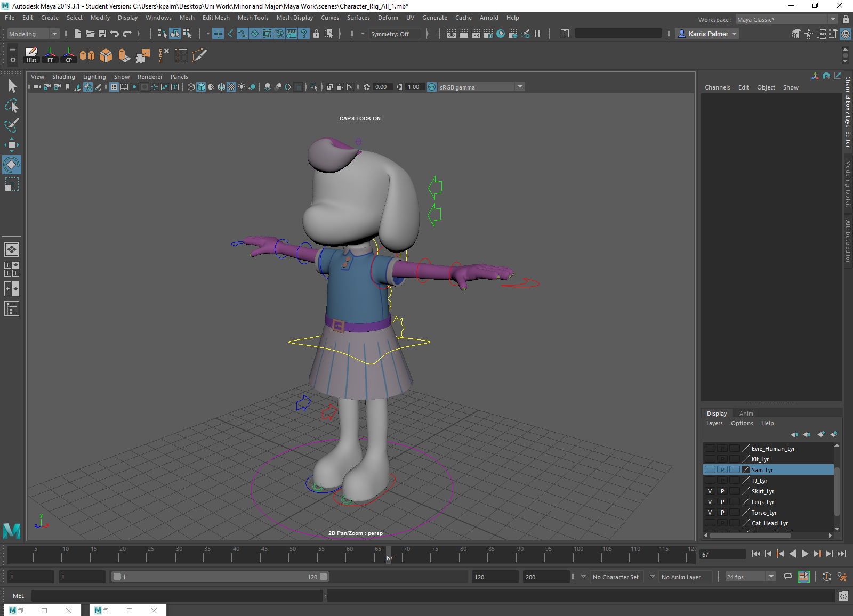Toggle the viewport grid display button
Image resolution: width=853 pixels, height=616 pixels.
tap(114, 87)
